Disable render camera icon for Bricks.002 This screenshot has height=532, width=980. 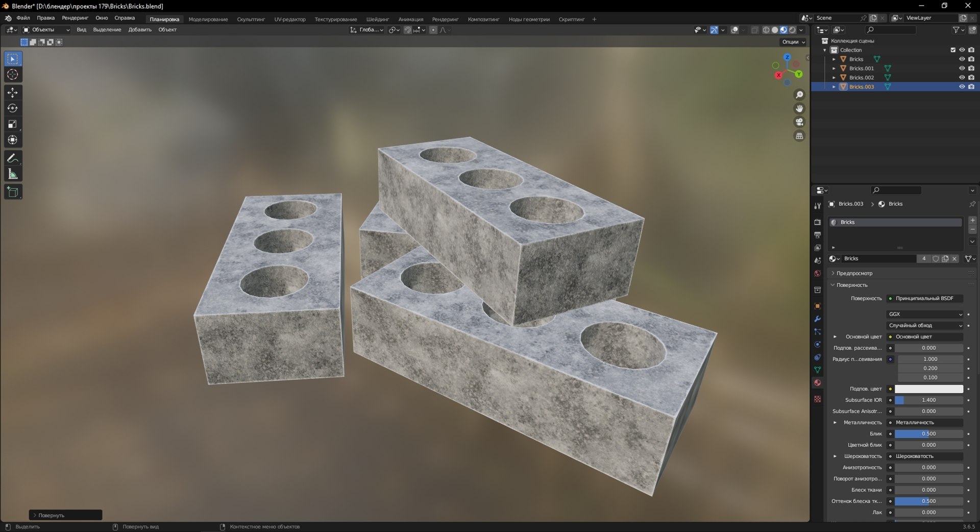point(971,78)
